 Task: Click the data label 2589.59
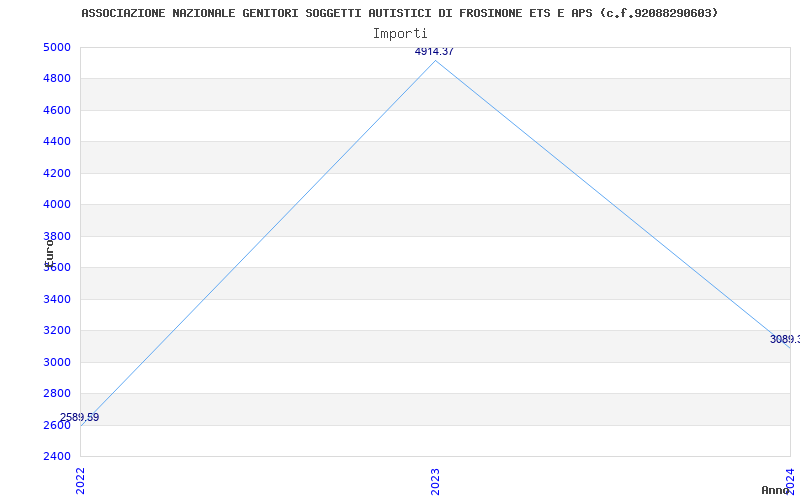(80, 417)
